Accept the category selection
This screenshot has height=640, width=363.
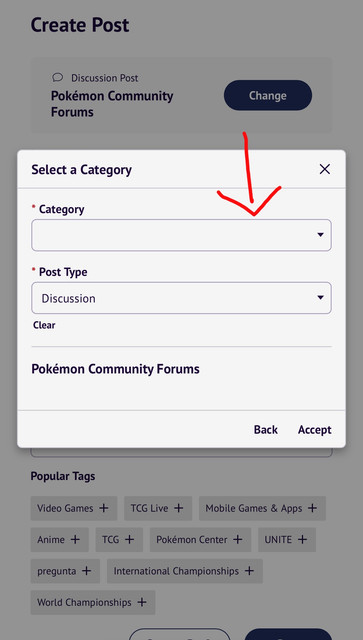pyautogui.click(x=314, y=429)
